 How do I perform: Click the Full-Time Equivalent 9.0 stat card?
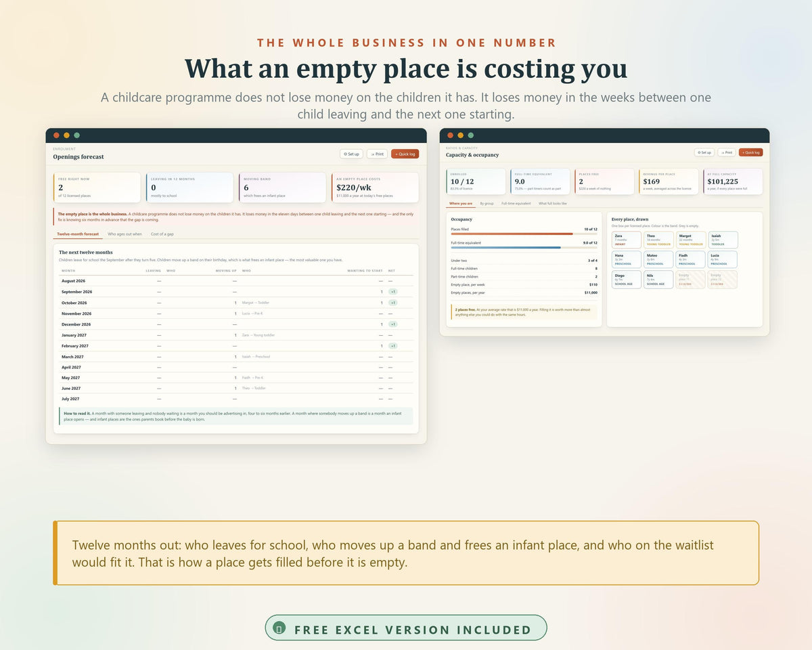point(540,181)
